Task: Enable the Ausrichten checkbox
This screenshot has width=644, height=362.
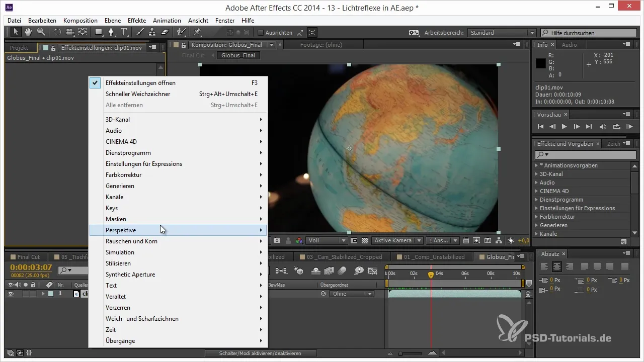Action: [x=261, y=33]
